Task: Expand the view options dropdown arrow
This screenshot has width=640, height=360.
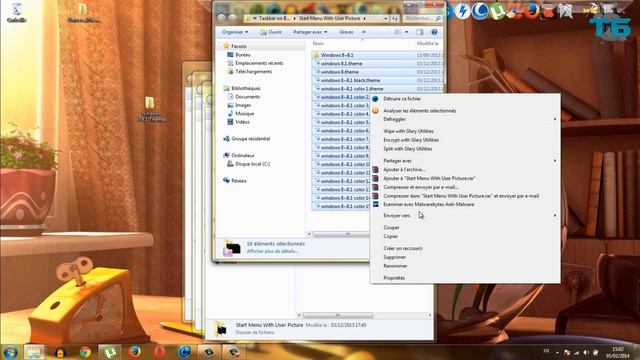Action: pyautogui.click(x=407, y=32)
